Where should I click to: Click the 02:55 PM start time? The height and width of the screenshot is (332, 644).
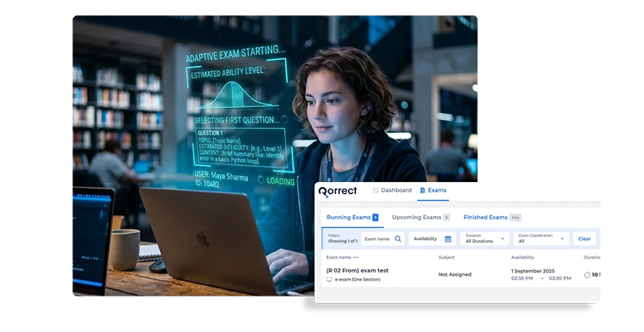pyautogui.click(x=522, y=279)
